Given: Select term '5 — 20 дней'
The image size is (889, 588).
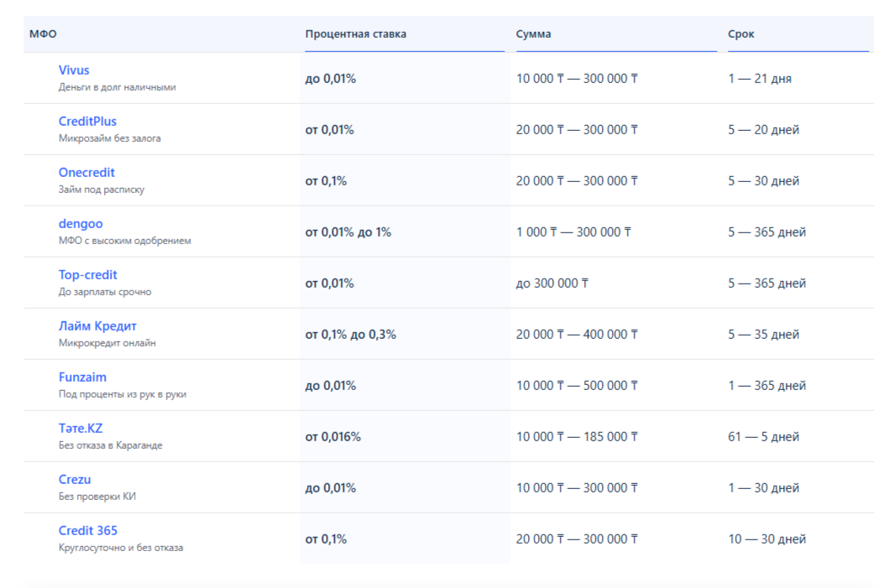Looking at the screenshot, I should click(x=764, y=130).
